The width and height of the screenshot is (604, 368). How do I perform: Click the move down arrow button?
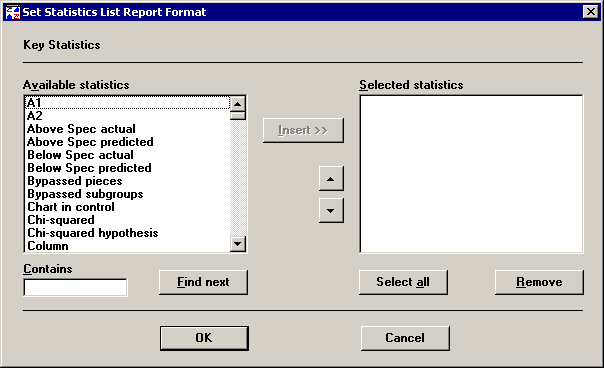pyautogui.click(x=331, y=211)
